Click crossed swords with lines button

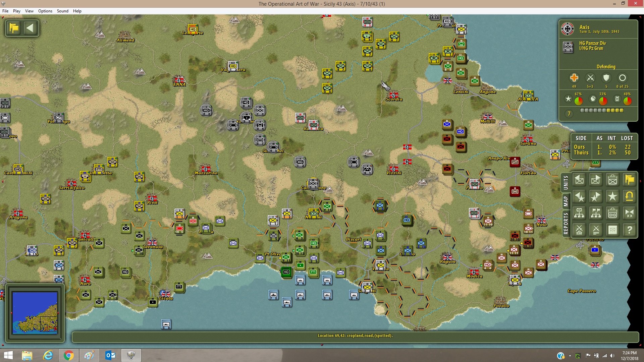point(596,230)
